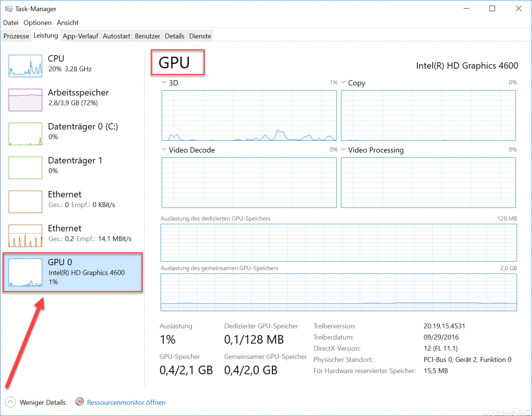Click the Ressourcenmonitor gauge icon
Screen dimensions: 532x416
pos(80,402)
